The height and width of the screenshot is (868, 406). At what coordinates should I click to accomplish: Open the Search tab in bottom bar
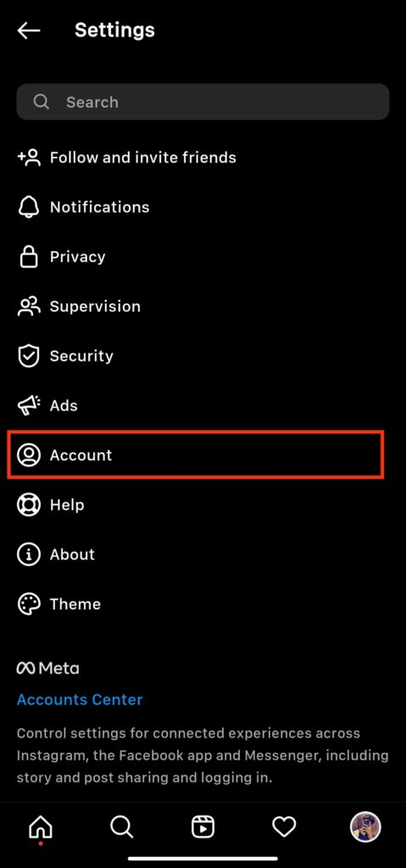coord(121,827)
